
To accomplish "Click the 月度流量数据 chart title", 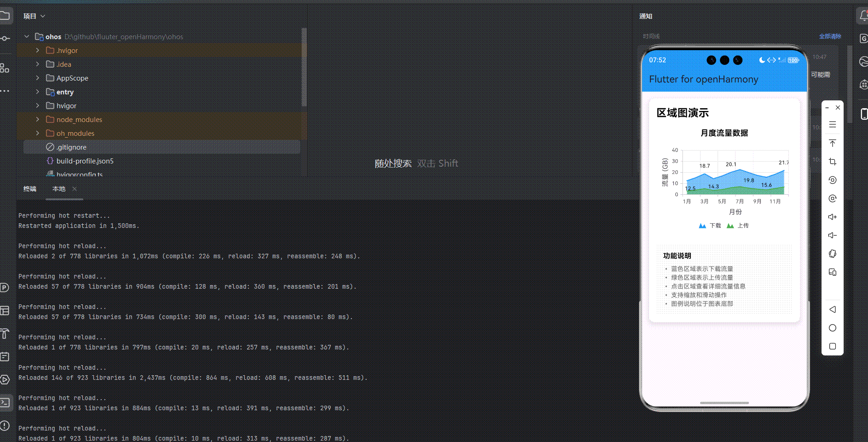I will click(724, 133).
